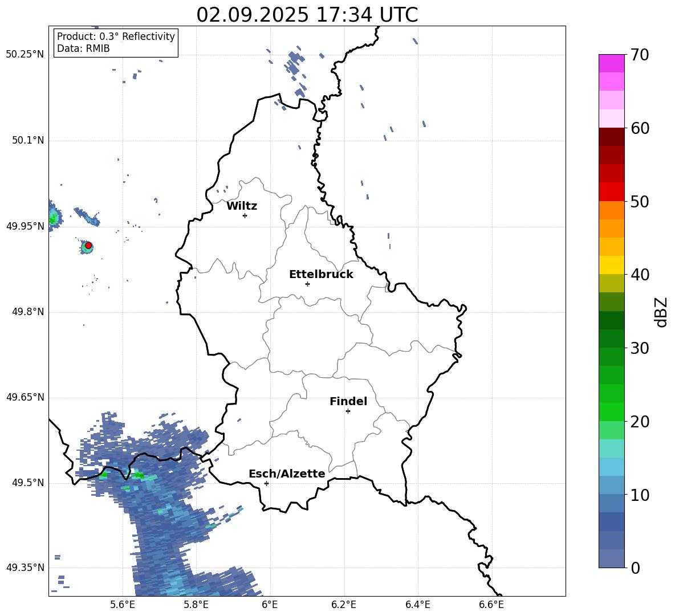The image size is (675, 616).
Task: Click the 49.8°N latitude label
Action: [x=28, y=312]
